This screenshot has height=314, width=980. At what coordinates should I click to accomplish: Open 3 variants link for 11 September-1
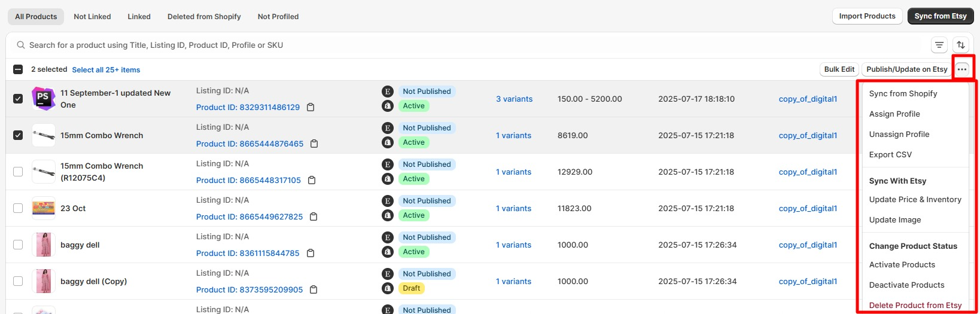514,99
